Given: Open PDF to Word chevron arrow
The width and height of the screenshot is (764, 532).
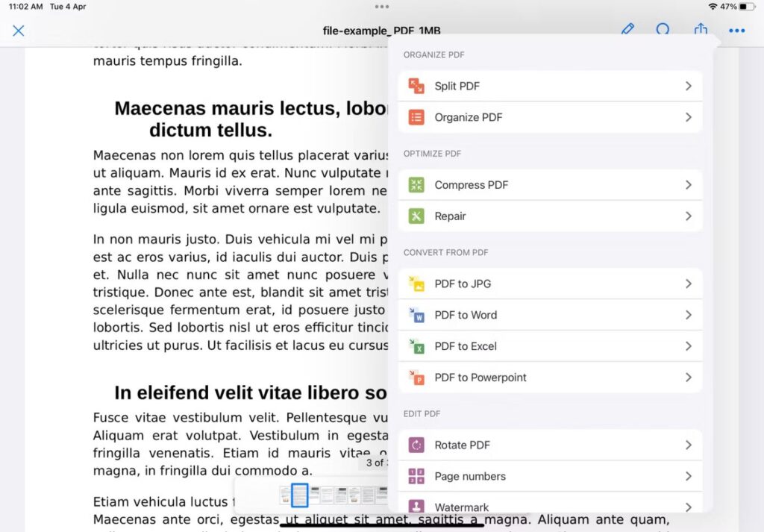Looking at the screenshot, I should (x=689, y=315).
